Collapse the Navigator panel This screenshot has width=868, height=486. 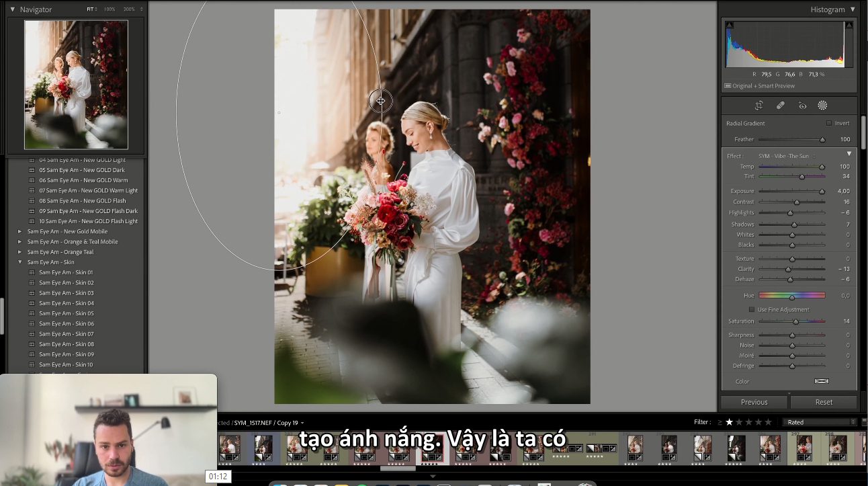pyautogui.click(x=12, y=9)
